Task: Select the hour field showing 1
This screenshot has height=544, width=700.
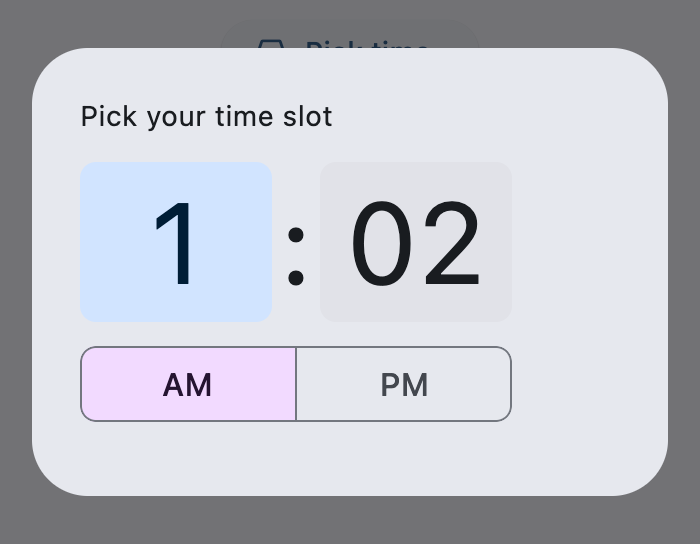Action: click(176, 242)
